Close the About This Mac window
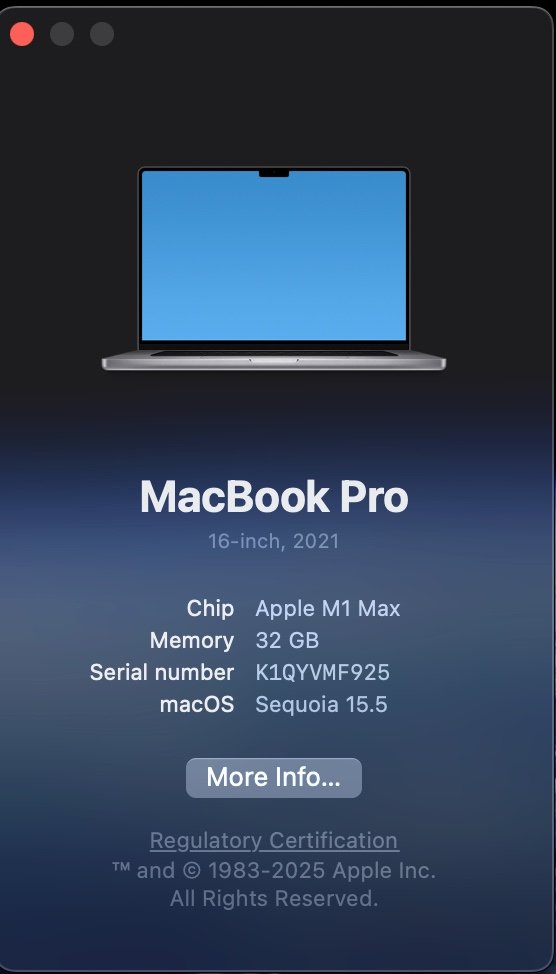Viewport: 556px width, 974px height. (22, 34)
